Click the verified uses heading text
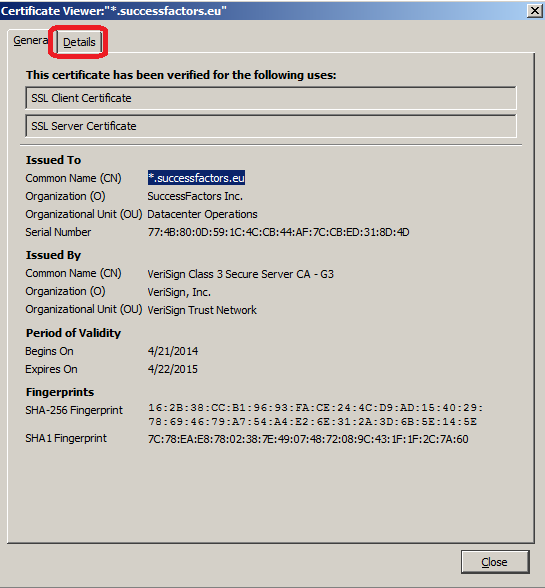Viewport: 545px width, 588px height. click(x=181, y=75)
